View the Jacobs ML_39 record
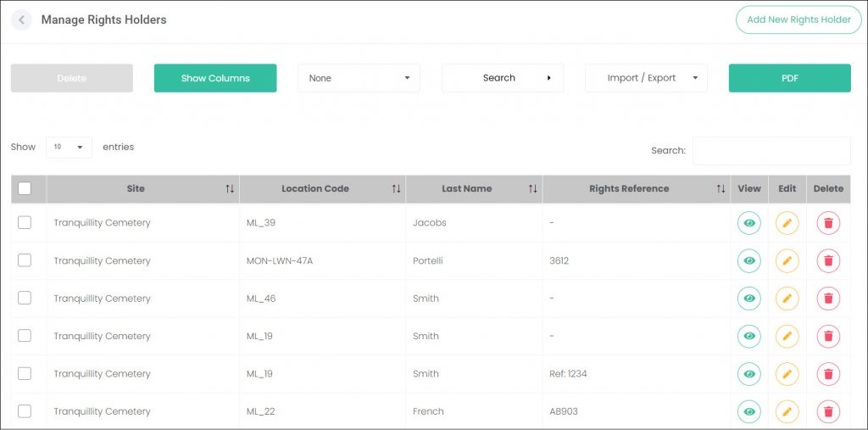 (749, 223)
